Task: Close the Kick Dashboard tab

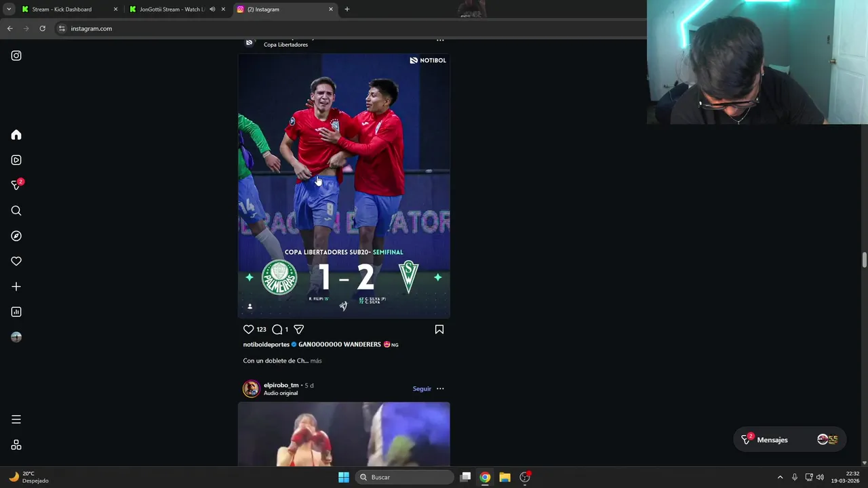Action: point(115,9)
